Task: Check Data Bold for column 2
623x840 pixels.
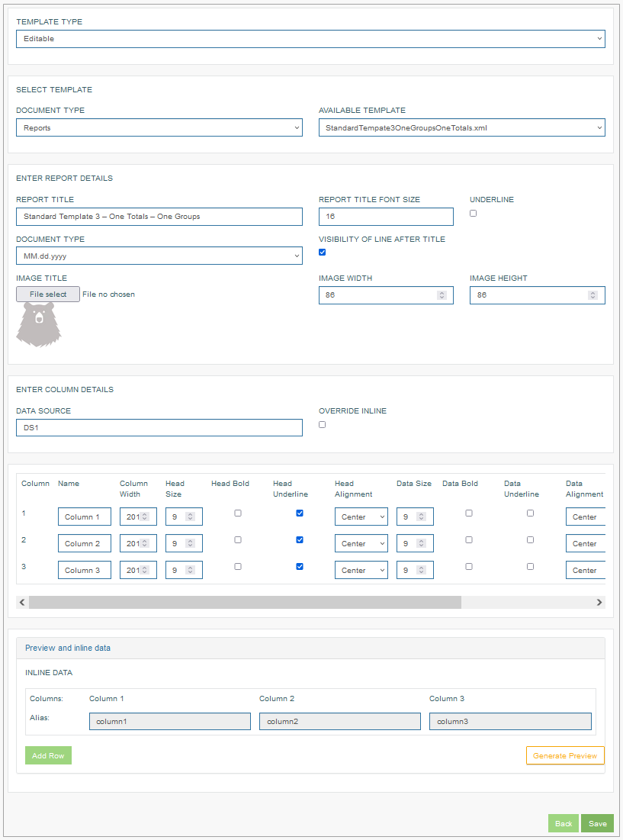Action: [x=469, y=540]
